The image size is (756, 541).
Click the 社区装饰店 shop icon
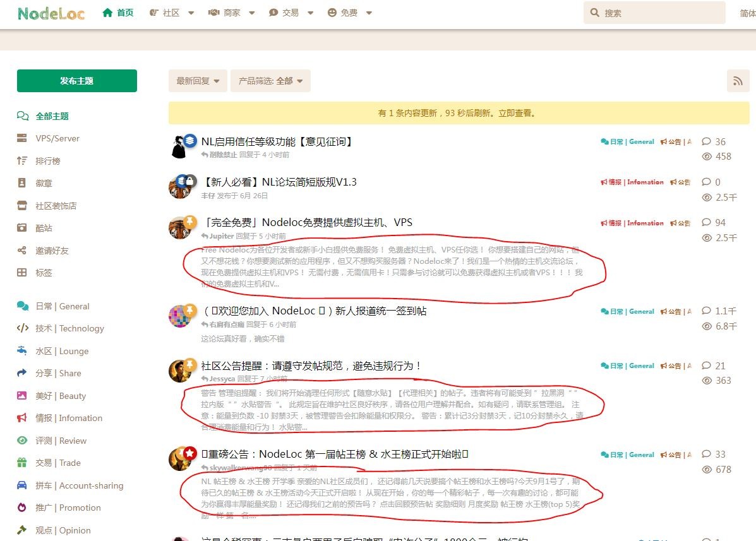pos(21,205)
